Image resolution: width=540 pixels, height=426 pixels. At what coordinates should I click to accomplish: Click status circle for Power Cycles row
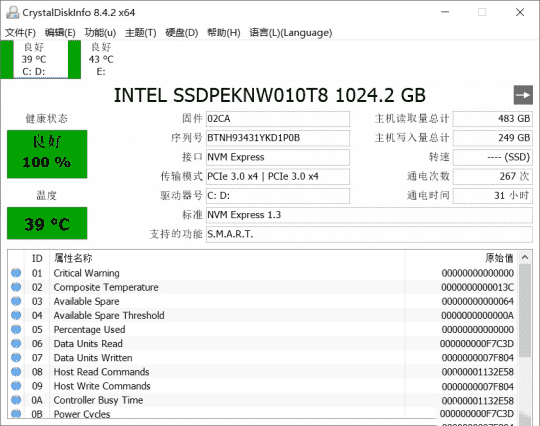[x=16, y=413]
